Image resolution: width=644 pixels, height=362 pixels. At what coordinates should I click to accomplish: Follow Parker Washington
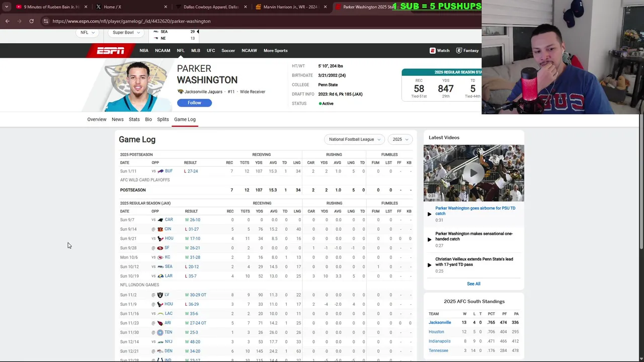(194, 103)
